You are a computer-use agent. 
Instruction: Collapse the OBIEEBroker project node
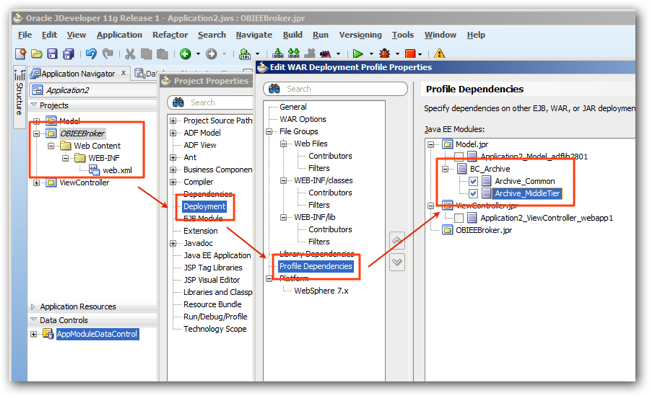point(36,134)
